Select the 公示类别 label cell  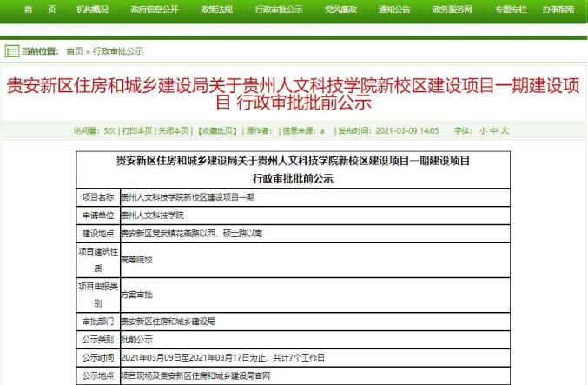pyautogui.click(x=98, y=340)
